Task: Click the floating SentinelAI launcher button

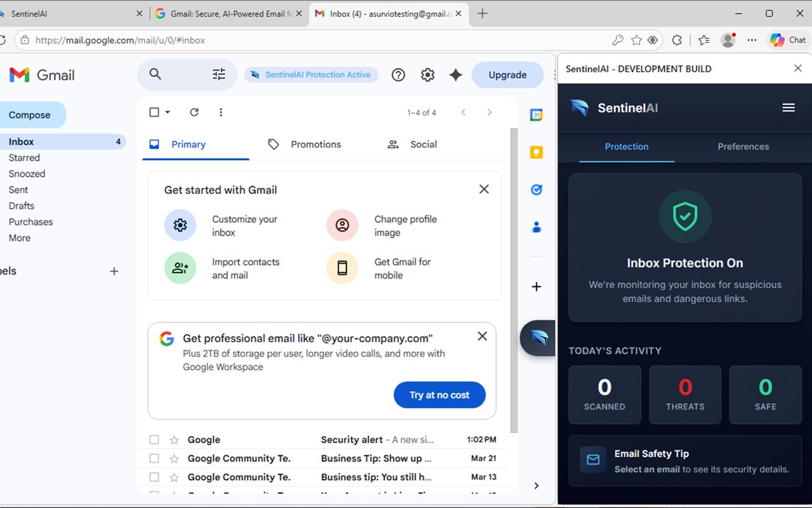Action: (x=538, y=338)
